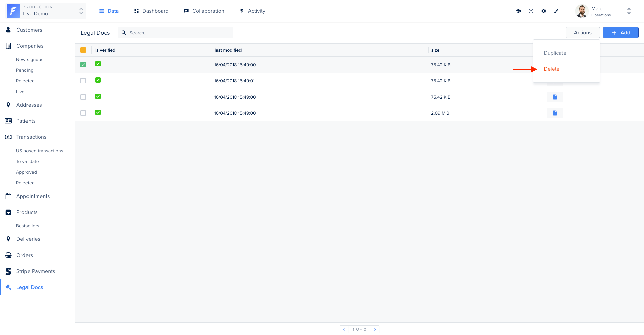This screenshot has width=644, height=335.
Task: Click the Add button
Action: coord(621,33)
